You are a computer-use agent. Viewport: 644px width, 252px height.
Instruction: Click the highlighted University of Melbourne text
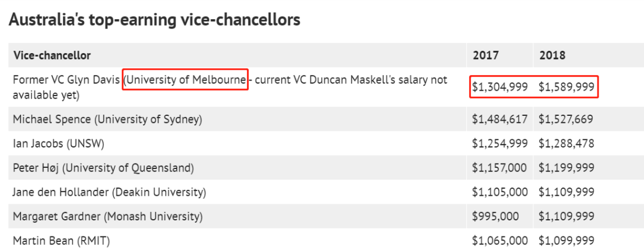[x=186, y=80]
